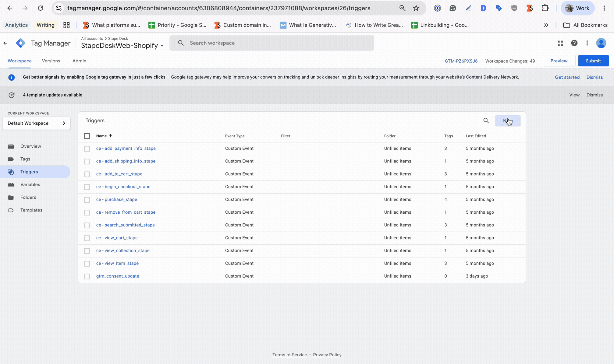Open the Writing bookmark
The image size is (614, 364).
45,25
